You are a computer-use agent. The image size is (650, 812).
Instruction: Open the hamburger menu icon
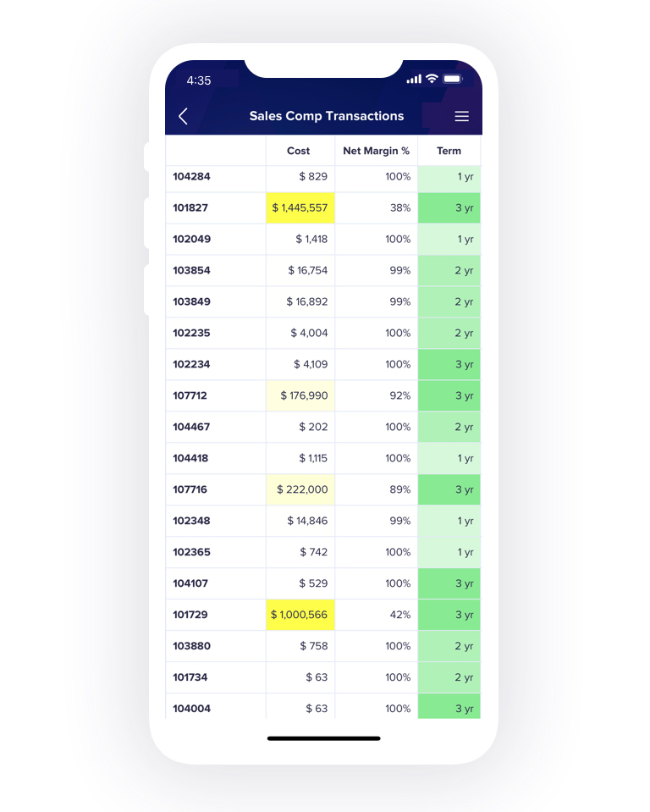[461, 117]
